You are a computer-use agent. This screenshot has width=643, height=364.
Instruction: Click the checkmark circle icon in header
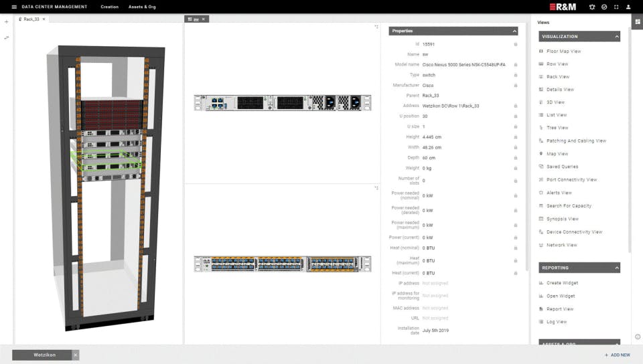[x=604, y=7]
